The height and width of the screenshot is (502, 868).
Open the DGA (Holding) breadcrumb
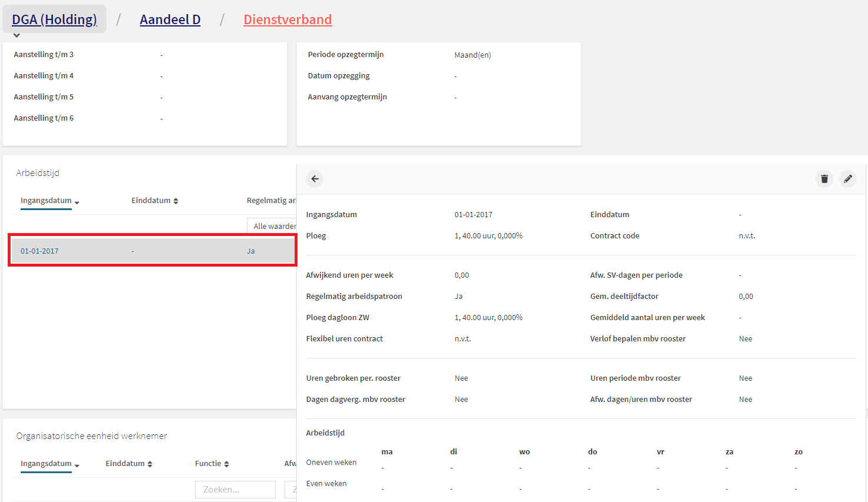[54, 19]
